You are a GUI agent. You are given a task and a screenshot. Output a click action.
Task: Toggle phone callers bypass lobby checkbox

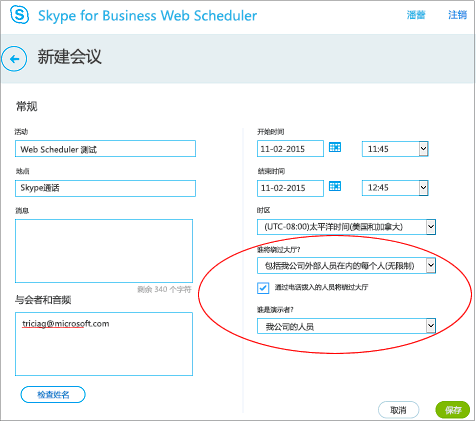click(x=263, y=288)
